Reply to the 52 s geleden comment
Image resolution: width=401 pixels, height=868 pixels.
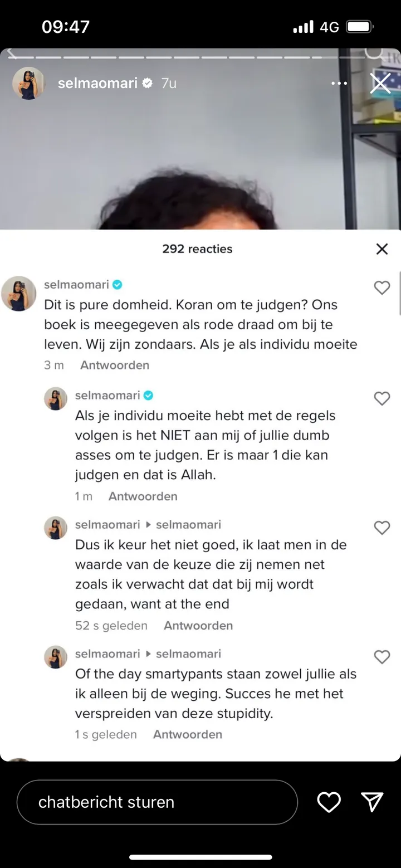[198, 626]
